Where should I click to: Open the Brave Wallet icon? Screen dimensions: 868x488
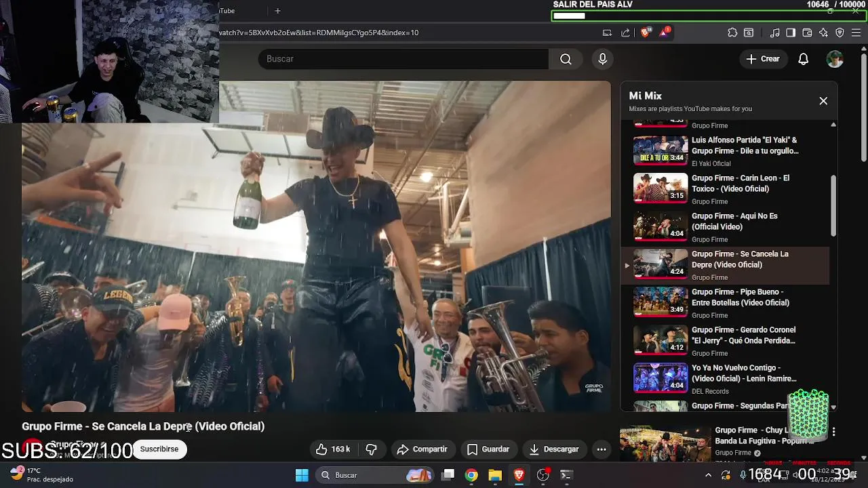807,33
